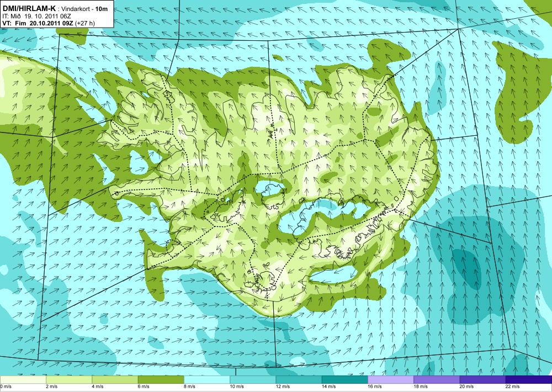Select the 12–14 m/s teal legend swatch
Screen dimensions: 552x392
click(x=299, y=380)
